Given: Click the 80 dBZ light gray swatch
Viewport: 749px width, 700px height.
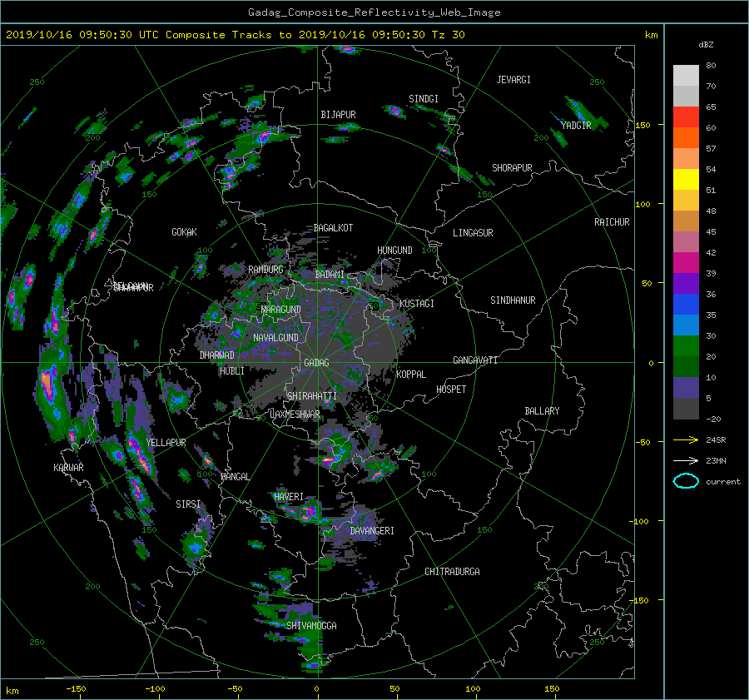Looking at the screenshot, I should click(x=686, y=76).
